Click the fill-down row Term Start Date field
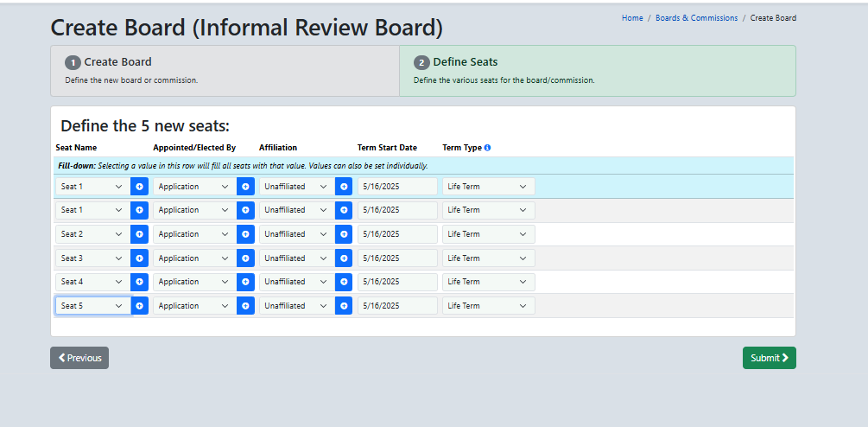The width and height of the screenshot is (868, 427). (397, 187)
